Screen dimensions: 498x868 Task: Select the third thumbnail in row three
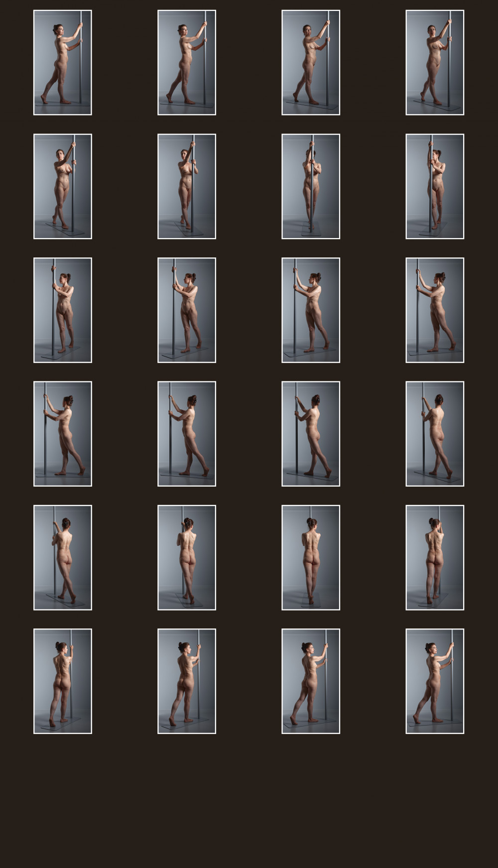coord(311,310)
